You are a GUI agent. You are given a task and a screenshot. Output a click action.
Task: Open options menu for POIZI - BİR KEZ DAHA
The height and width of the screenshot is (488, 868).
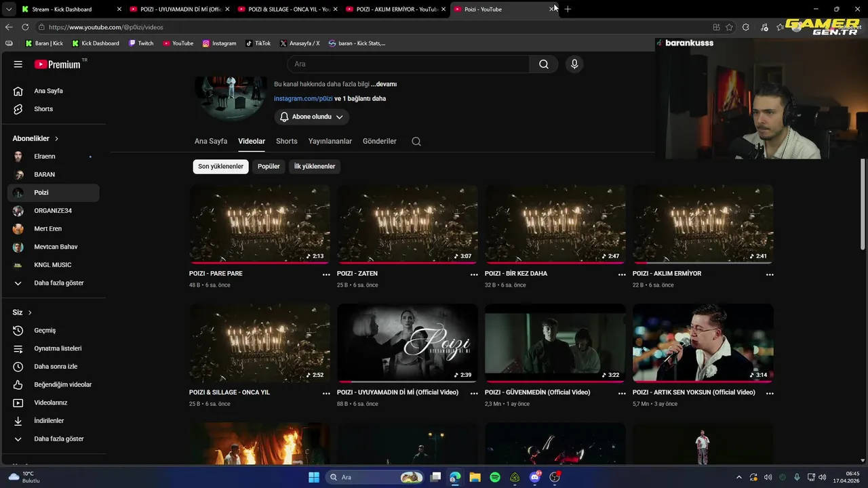pos(622,274)
